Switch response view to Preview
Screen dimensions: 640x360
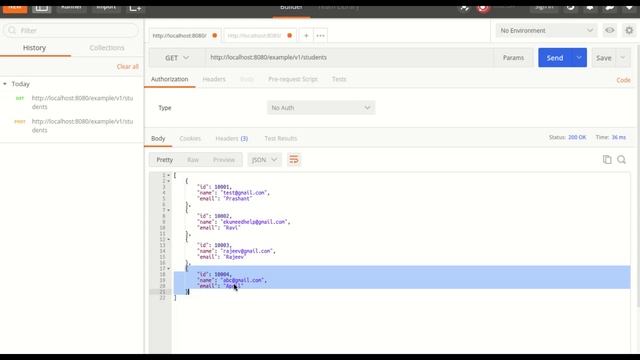pyautogui.click(x=224, y=160)
